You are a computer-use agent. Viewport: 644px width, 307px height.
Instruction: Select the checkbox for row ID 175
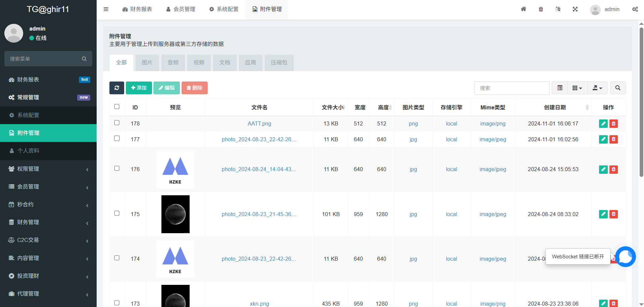click(x=117, y=213)
